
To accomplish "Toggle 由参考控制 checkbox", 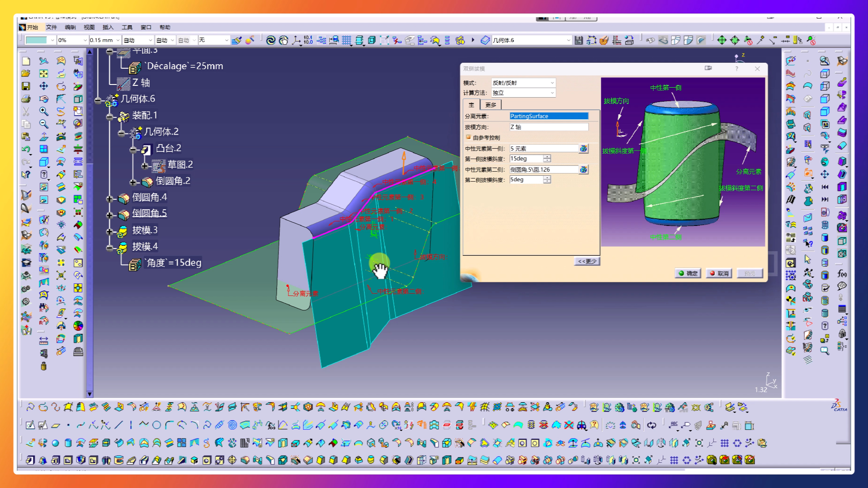I will [x=468, y=137].
